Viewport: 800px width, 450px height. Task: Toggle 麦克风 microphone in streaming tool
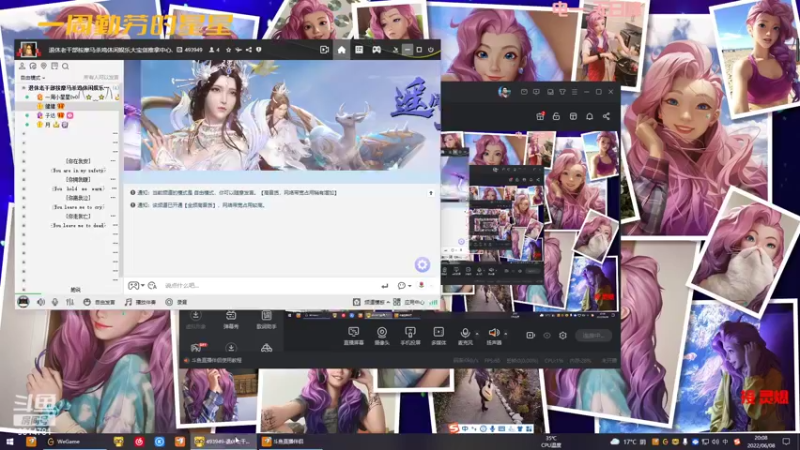[465, 336]
